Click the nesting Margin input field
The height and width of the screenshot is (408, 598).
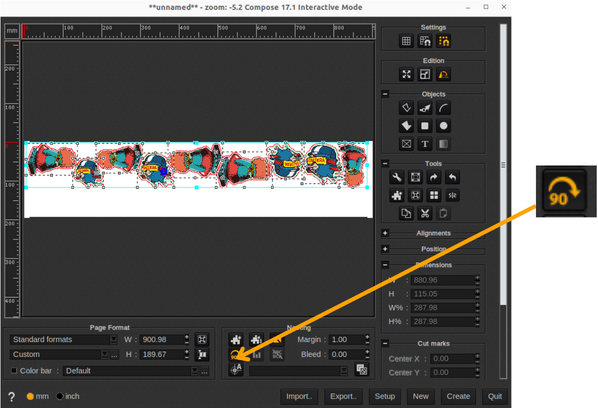347,339
